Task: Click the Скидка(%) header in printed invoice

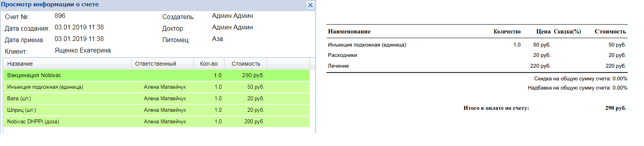Action: tap(567, 31)
